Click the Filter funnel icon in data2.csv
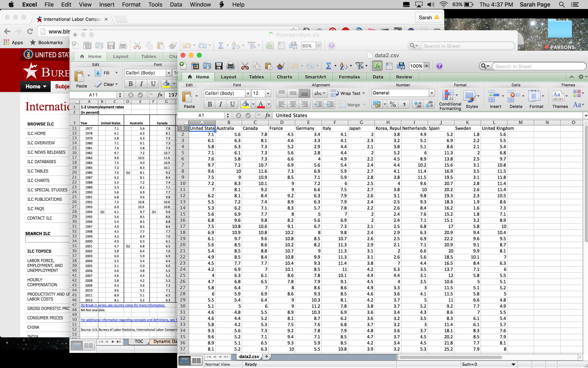Image resolution: width=588 pixels, height=368 pixels. coord(359,66)
